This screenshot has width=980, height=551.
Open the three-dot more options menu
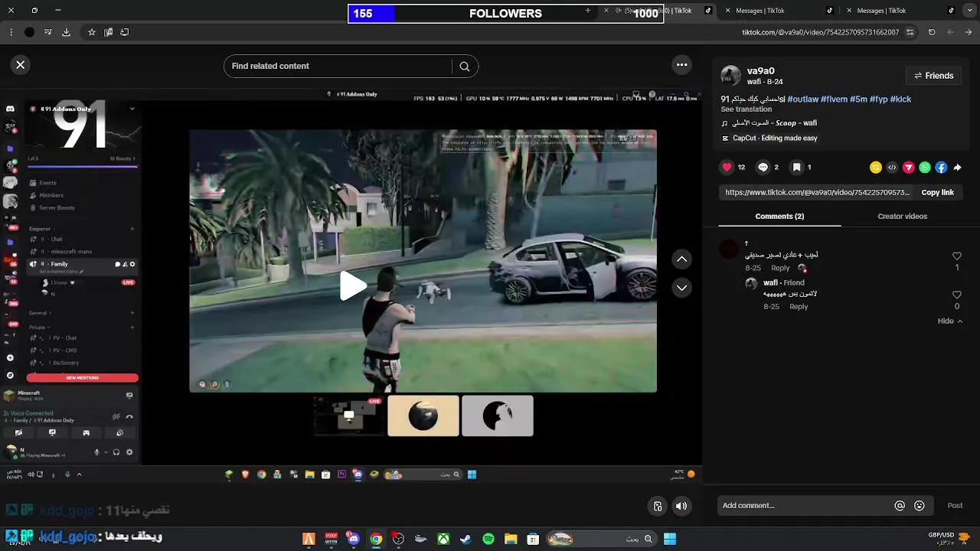681,65
